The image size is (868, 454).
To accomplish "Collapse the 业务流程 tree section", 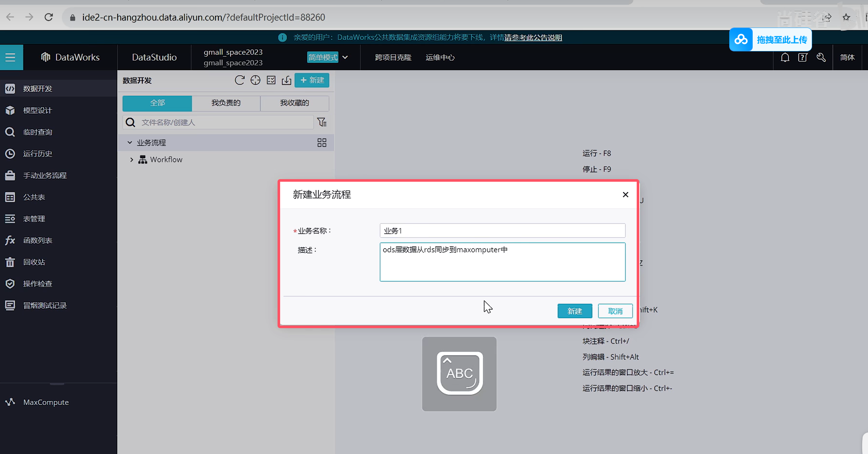I will tap(130, 143).
